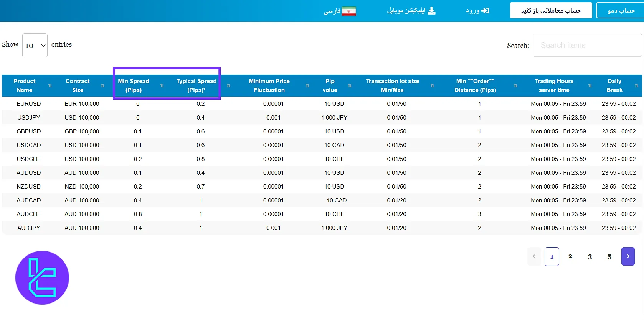Click the open trading account button
Screen dimensions: 644x320
pyautogui.click(x=551, y=11)
